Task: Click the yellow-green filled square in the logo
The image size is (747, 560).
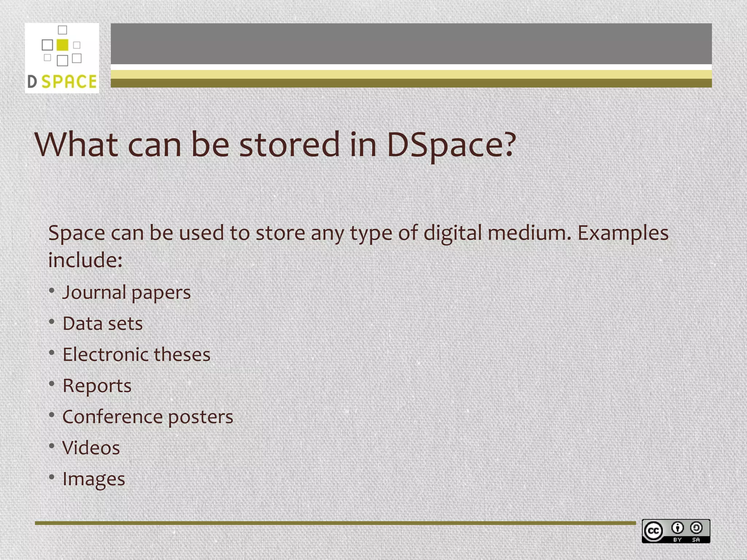Action: (62, 45)
